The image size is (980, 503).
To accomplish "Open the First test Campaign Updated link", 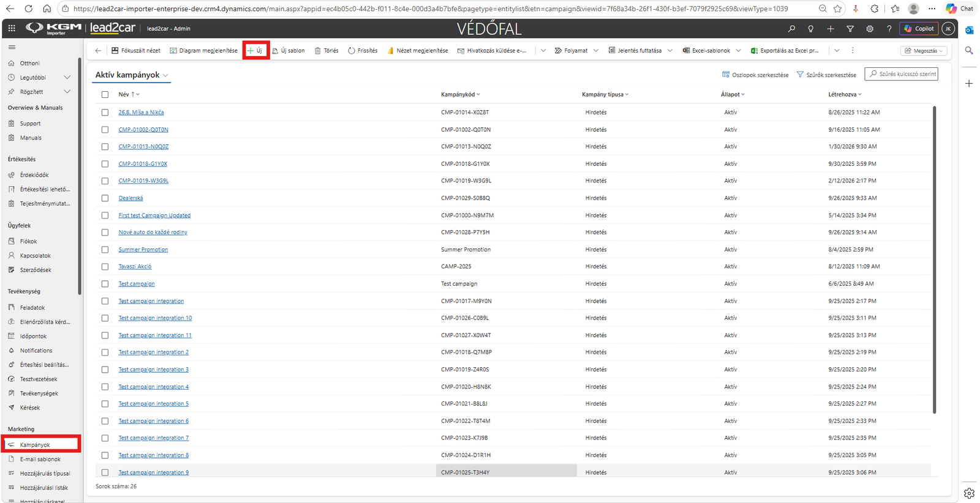I will pyautogui.click(x=154, y=215).
